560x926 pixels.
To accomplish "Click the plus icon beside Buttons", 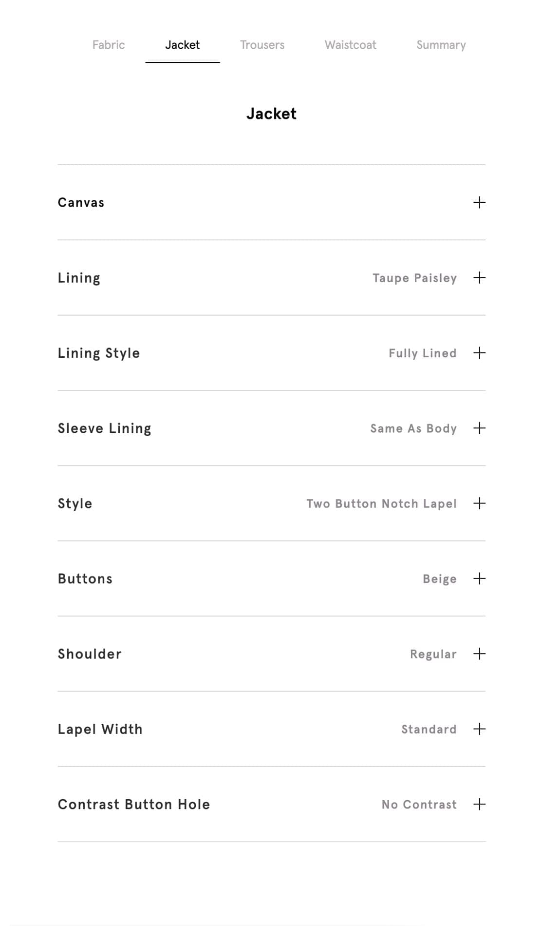I will (479, 579).
